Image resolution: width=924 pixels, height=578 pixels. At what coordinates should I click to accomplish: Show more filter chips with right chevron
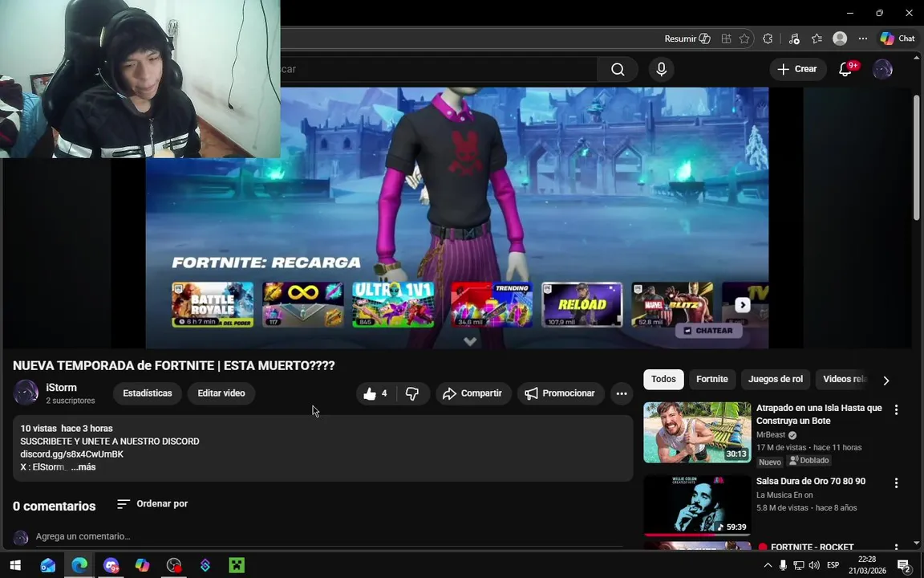pyautogui.click(x=885, y=381)
